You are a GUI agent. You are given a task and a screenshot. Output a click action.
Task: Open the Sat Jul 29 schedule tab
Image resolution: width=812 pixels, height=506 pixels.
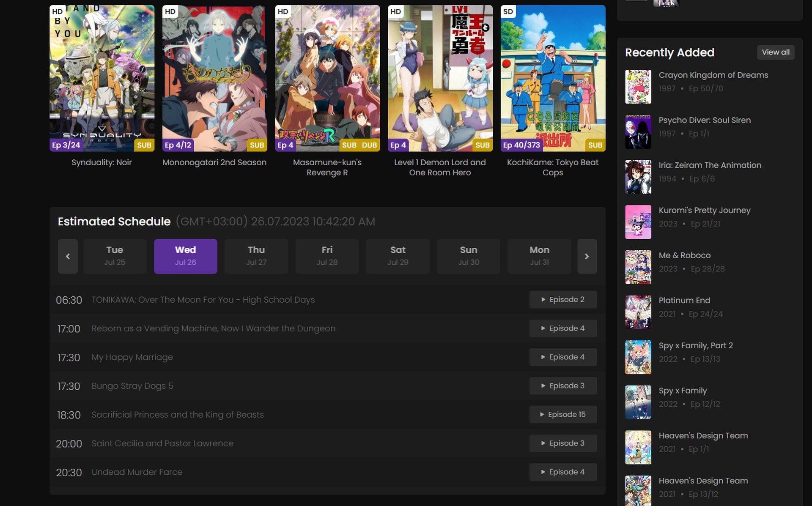pyautogui.click(x=398, y=256)
